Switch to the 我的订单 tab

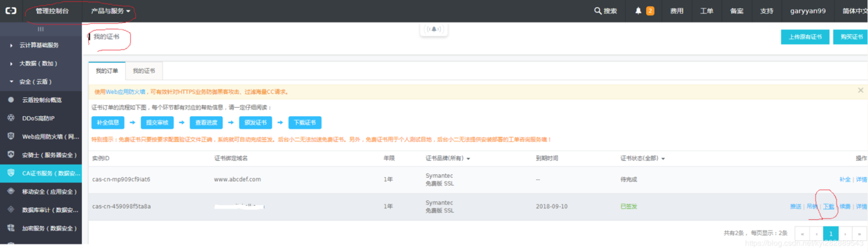point(107,71)
